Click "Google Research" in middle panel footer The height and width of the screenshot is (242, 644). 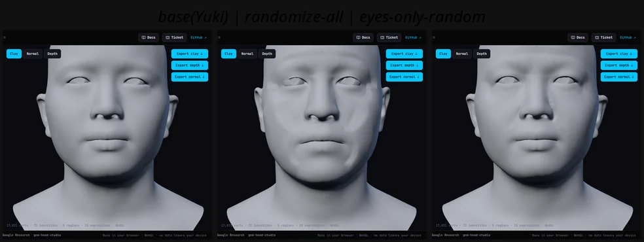click(231, 235)
